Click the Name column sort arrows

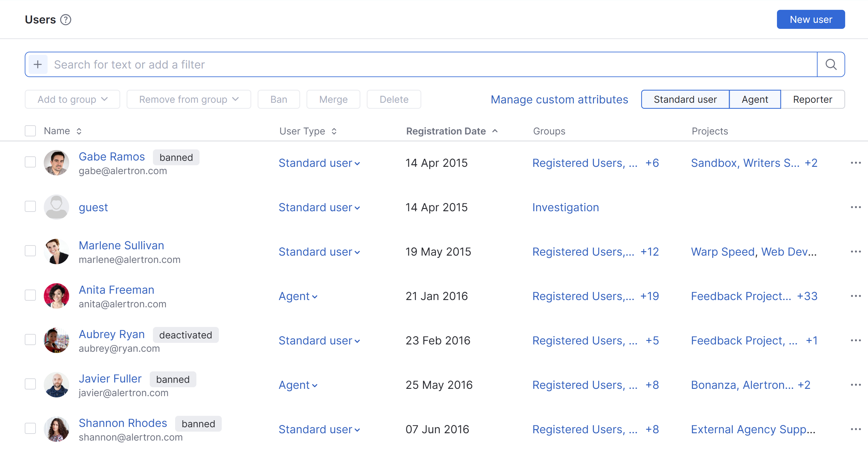[79, 131]
